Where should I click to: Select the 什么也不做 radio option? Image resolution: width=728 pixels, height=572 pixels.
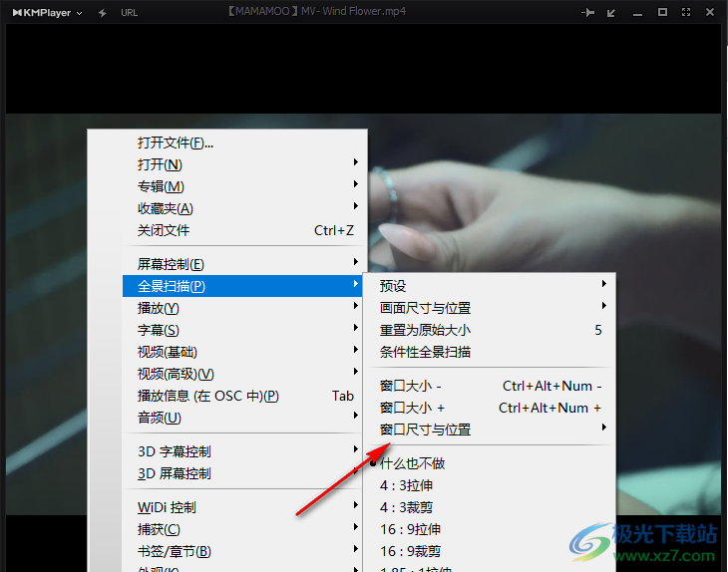[489, 463]
